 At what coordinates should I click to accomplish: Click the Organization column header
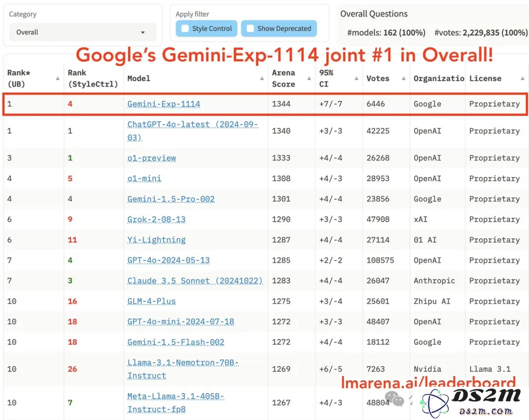click(x=438, y=78)
